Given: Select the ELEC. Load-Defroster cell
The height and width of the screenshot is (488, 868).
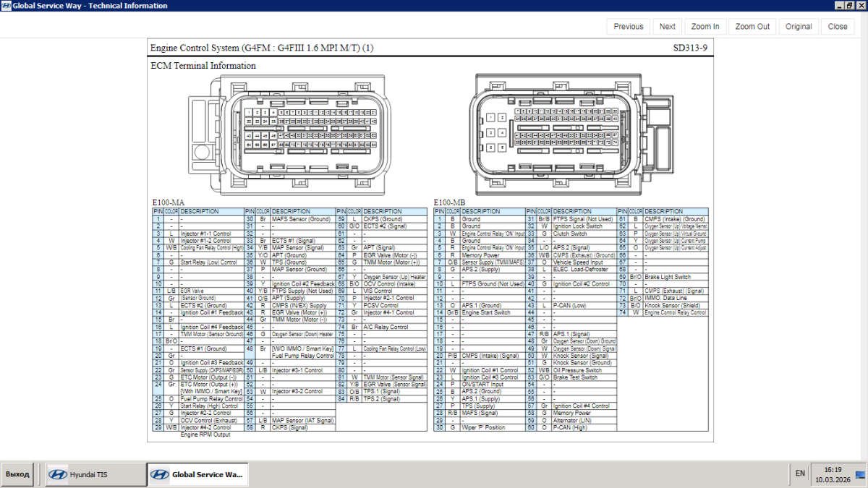Looking at the screenshot, I should pos(584,270).
